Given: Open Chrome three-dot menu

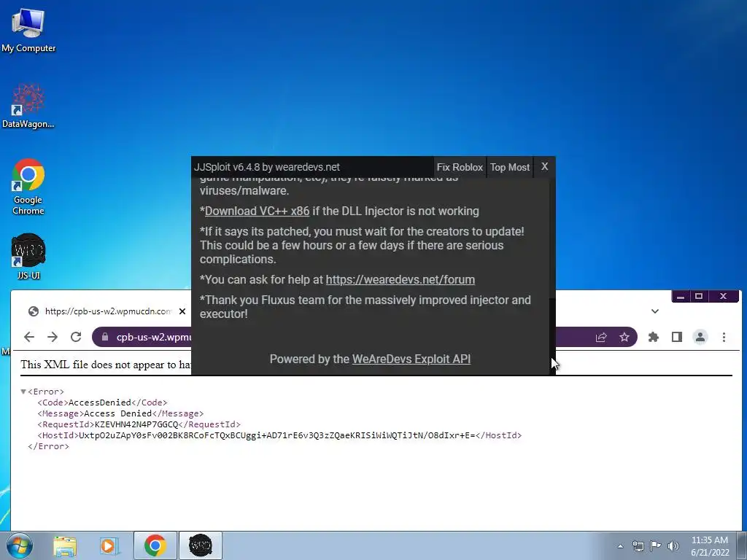Looking at the screenshot, I should coord(724,337).
